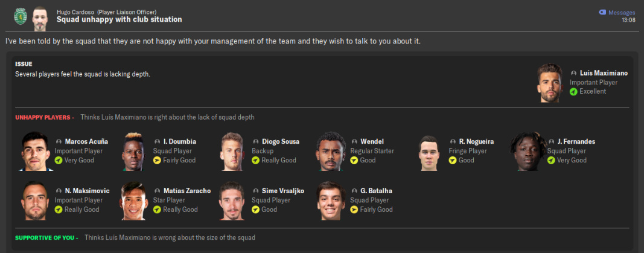
Task: Open J. Fernandes' player portrait
Action: 528,152
